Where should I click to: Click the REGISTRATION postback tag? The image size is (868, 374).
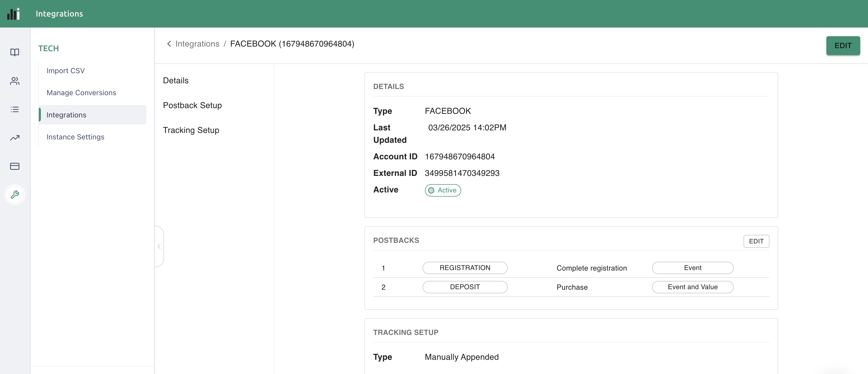point(465,268)
